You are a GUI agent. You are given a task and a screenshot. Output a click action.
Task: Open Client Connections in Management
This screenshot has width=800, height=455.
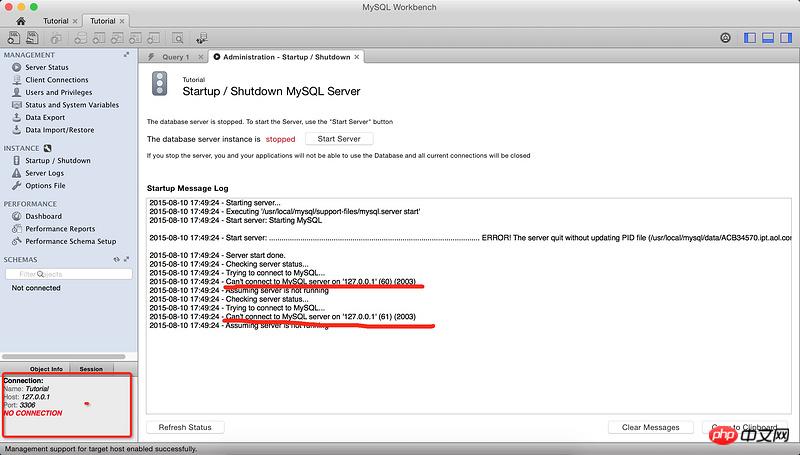pos(57,80)
